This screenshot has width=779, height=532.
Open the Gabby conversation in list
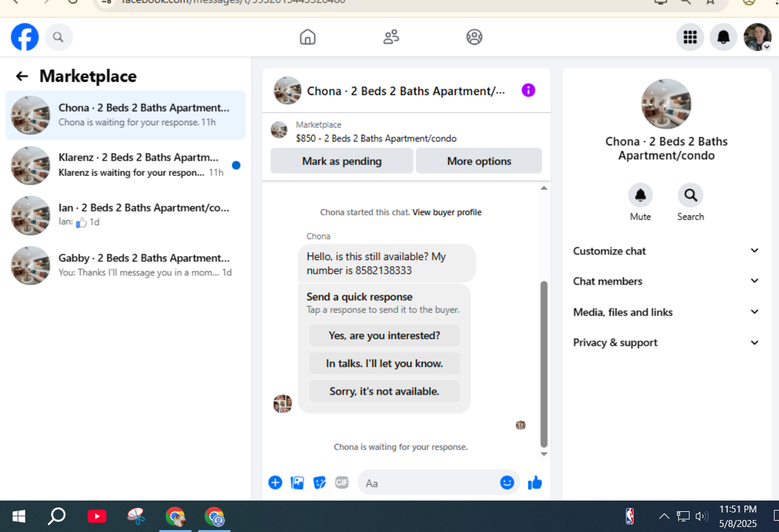[126, 265]
